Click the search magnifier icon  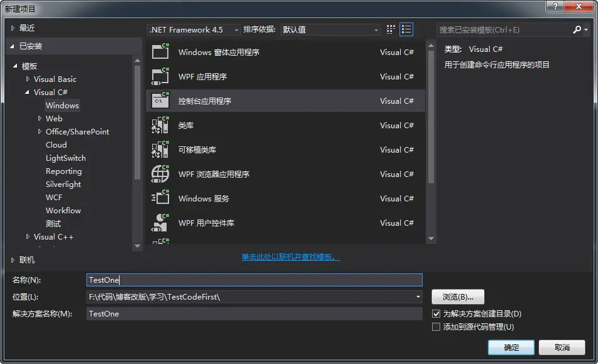click(x=577, y=29)
